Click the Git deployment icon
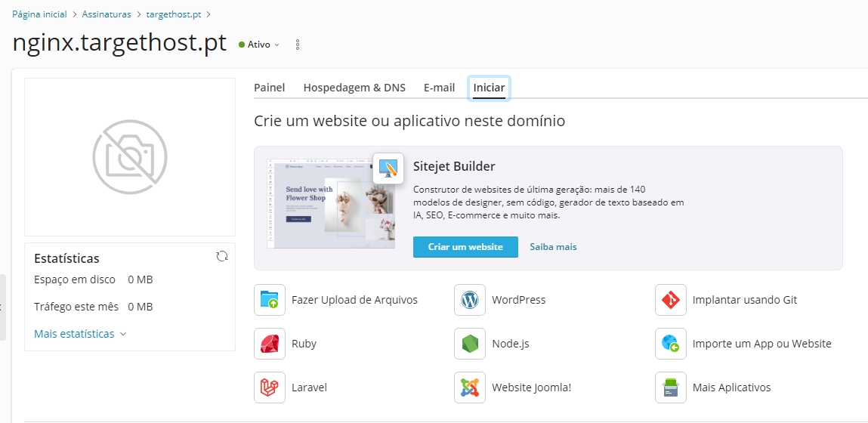This screenshot has height=423, width=868. click(x=670, y=300)
